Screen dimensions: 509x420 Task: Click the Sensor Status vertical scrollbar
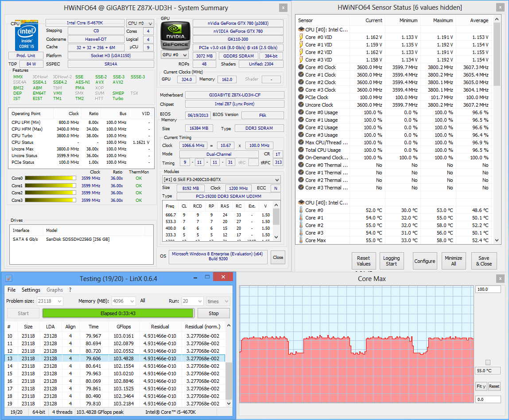pyautogui.click(x=497, y=130)
